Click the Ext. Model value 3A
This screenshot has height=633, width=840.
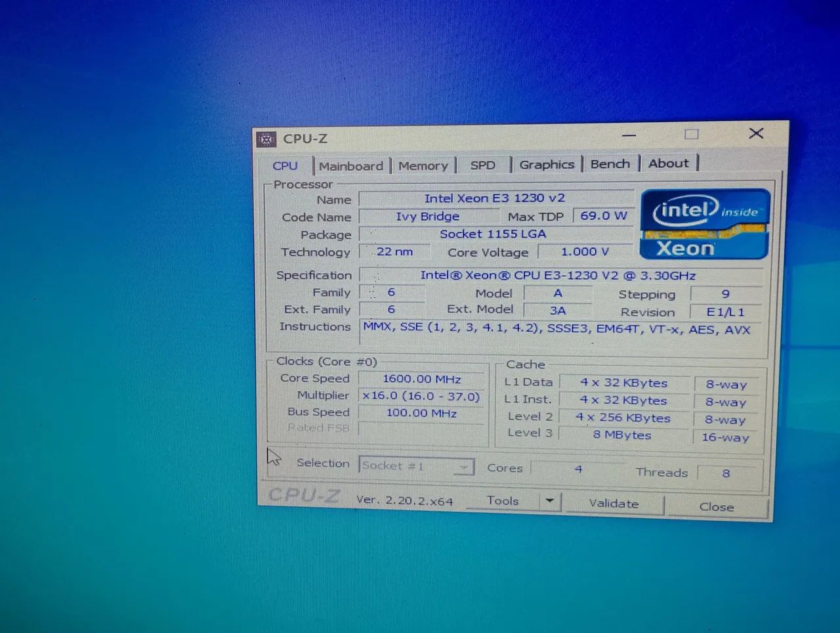click(558, 311)
